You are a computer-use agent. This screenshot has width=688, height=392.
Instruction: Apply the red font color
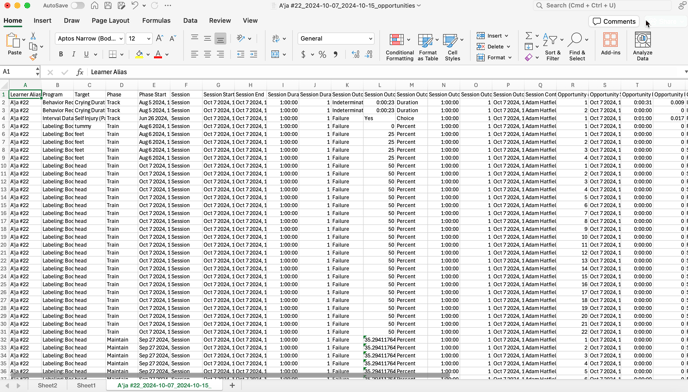tap(158, 54)
